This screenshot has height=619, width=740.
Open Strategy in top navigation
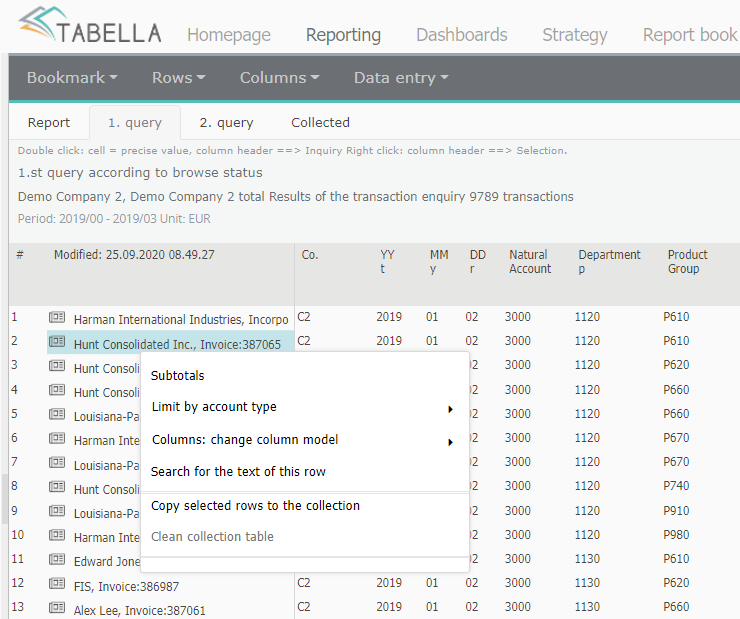click(x=575, y=35)
